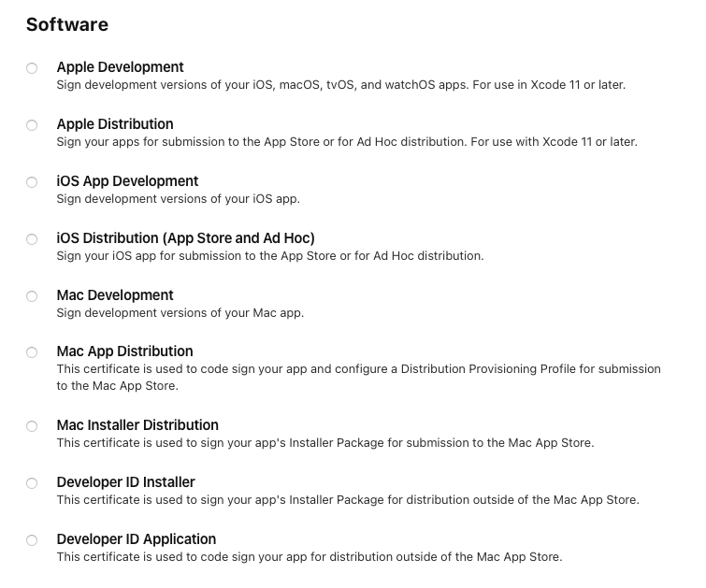This screenshot has width=706, height=588.
Task: Click the 'Apple Distribution' title text
Action: pyautogui.click(x=115, y=123)
